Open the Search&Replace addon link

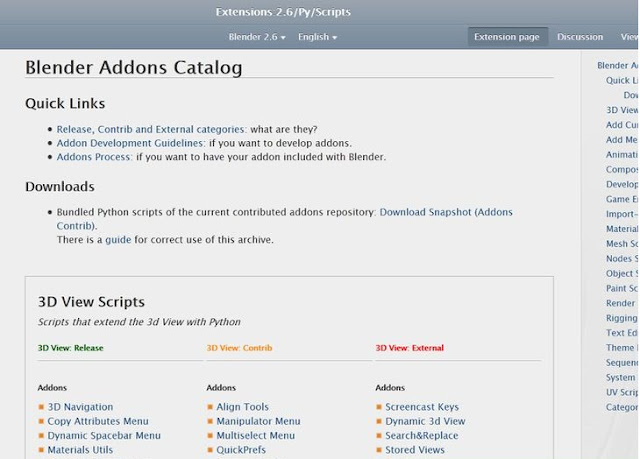[422, 435]
